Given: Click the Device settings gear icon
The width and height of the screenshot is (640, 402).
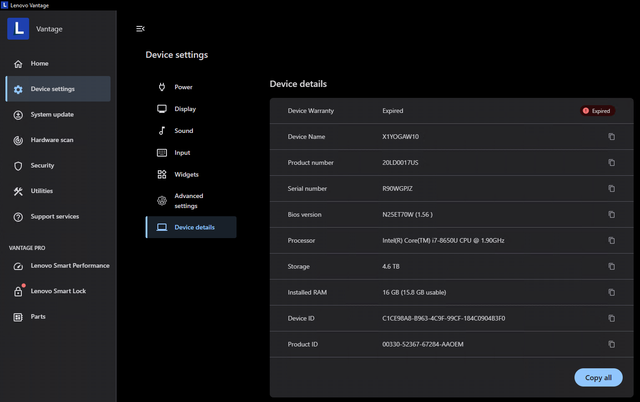Looking at the screenshot, I should click(18, 89).
